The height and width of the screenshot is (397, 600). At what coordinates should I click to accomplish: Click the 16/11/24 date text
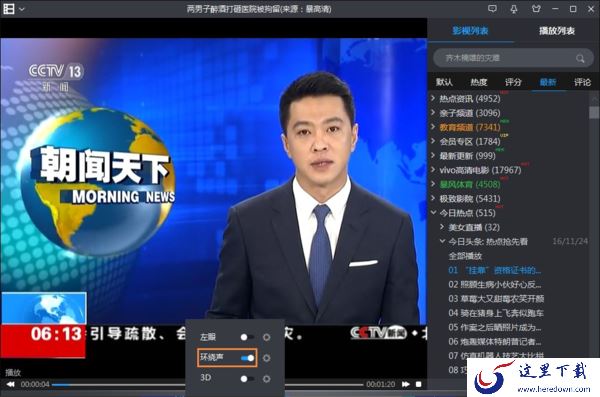coord(570,241)
